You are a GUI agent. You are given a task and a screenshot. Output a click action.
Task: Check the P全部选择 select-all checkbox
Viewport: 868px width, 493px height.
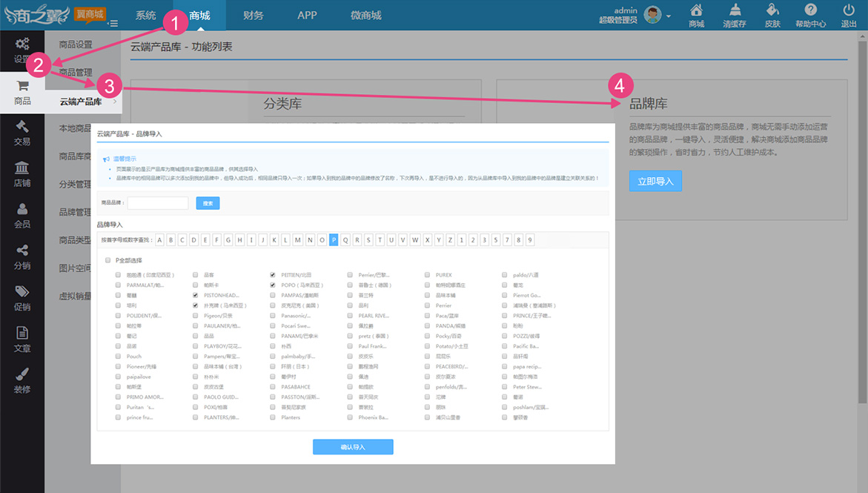coord(107,260)
